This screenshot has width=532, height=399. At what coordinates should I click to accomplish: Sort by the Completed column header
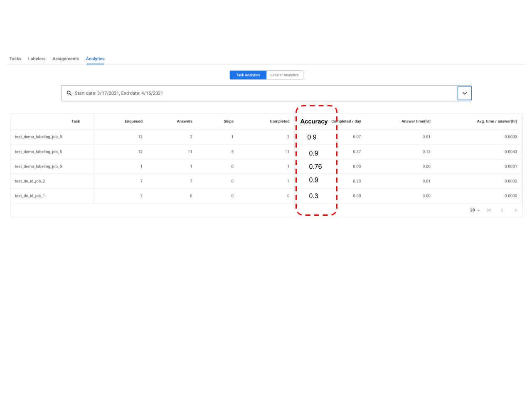280,121
